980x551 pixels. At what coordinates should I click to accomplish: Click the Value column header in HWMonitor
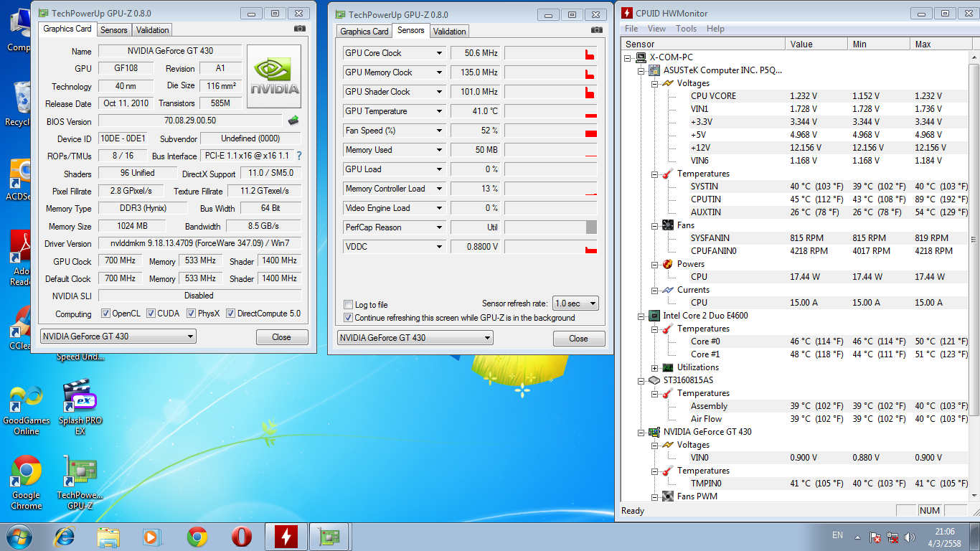tap(816, 44)
